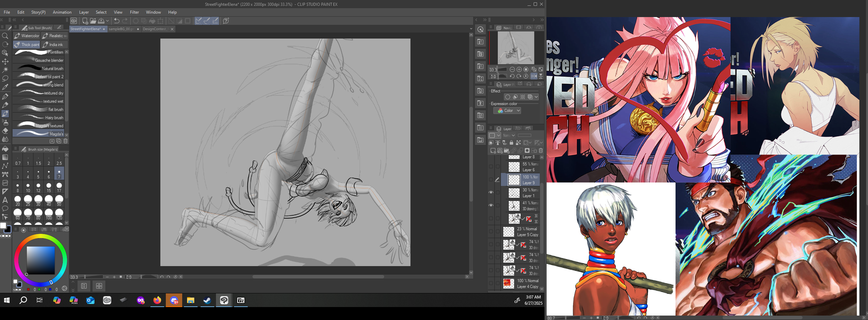Image resolution: width=868 pixels, height=320 pixels.
Task: Select the Layer 9 thumbnail
Action: tap(514, 180)
